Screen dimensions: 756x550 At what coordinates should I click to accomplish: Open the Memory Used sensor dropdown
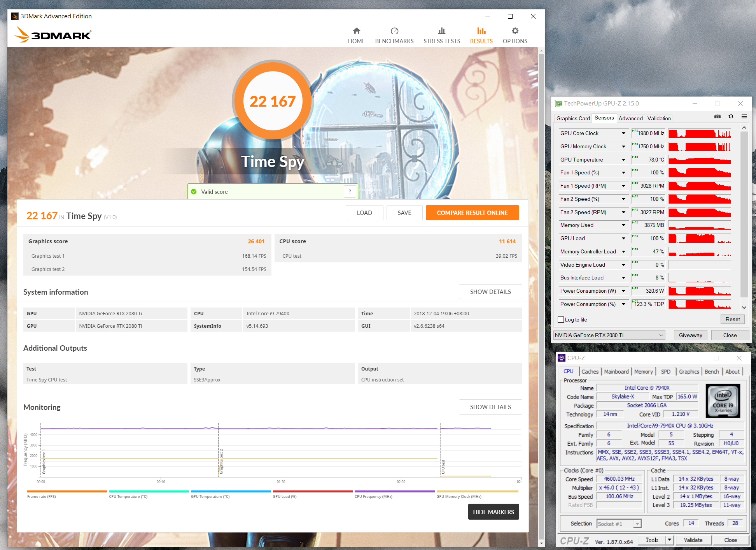click(623, 225)
